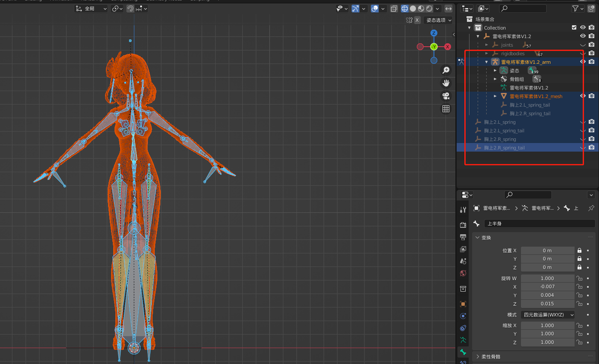Toggle camera view icon in viewport
This screenshot has height=364, width=599.
(x=446, y=96)
